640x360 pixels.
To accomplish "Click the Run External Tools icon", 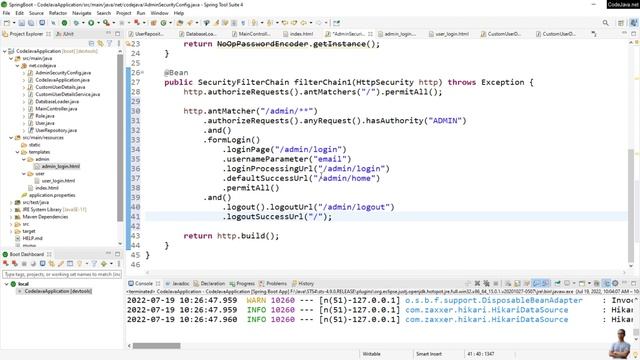I will coord(106,23).
